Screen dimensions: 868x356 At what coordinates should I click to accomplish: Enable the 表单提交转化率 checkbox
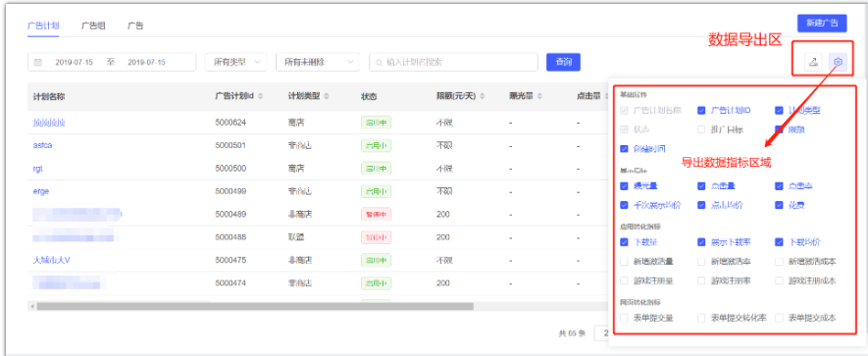(701, 318)
